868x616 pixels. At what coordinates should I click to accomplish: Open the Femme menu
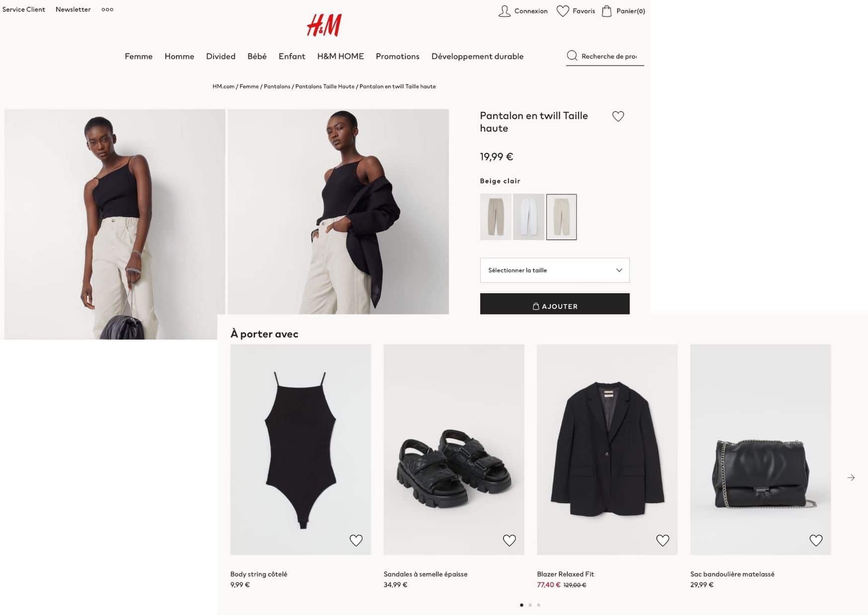coord(139,56)
